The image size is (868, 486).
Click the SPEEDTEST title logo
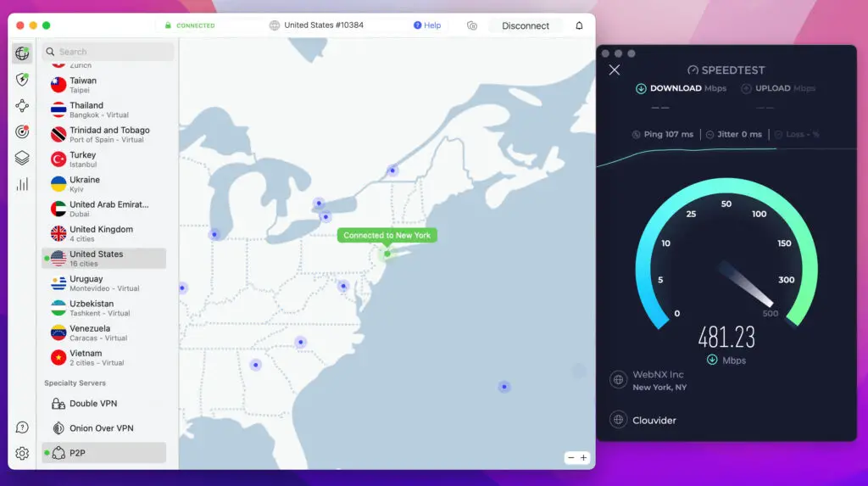pyautogui.click(x=726, y=70)
